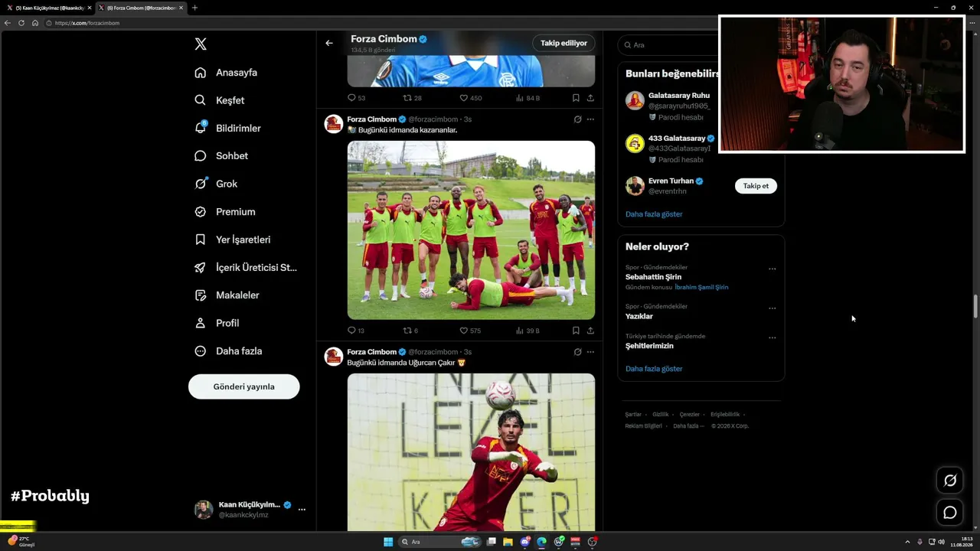Open more options for Yazıklar trend

tap(772, 308)
